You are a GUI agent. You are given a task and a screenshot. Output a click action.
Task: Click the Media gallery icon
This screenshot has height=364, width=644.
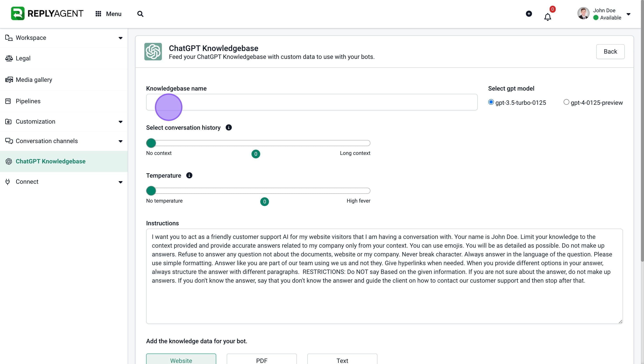9,79
